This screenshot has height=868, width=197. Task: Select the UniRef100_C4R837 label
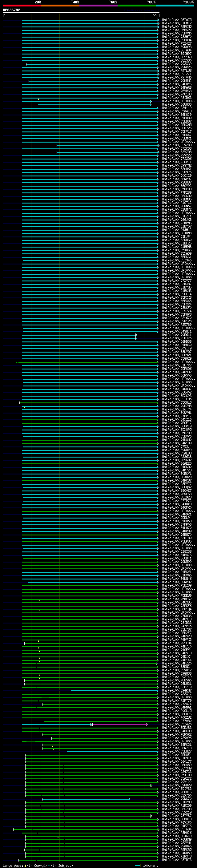176,389
